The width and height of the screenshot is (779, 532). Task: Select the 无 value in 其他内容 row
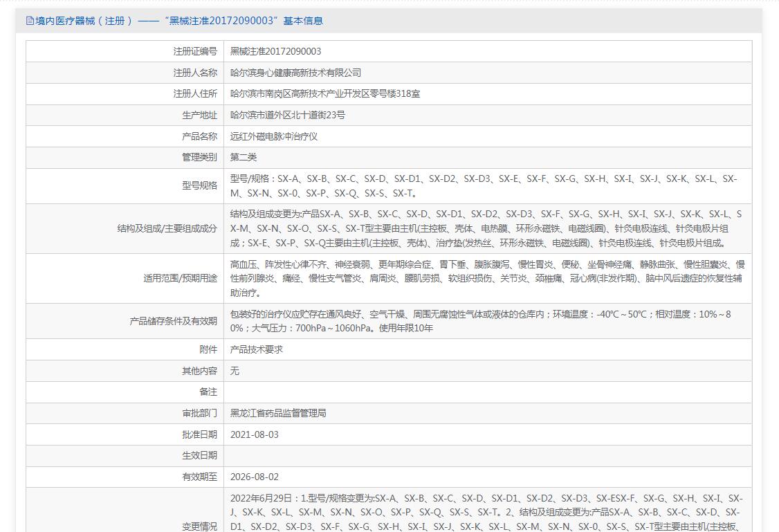click(x=235, y=371)
